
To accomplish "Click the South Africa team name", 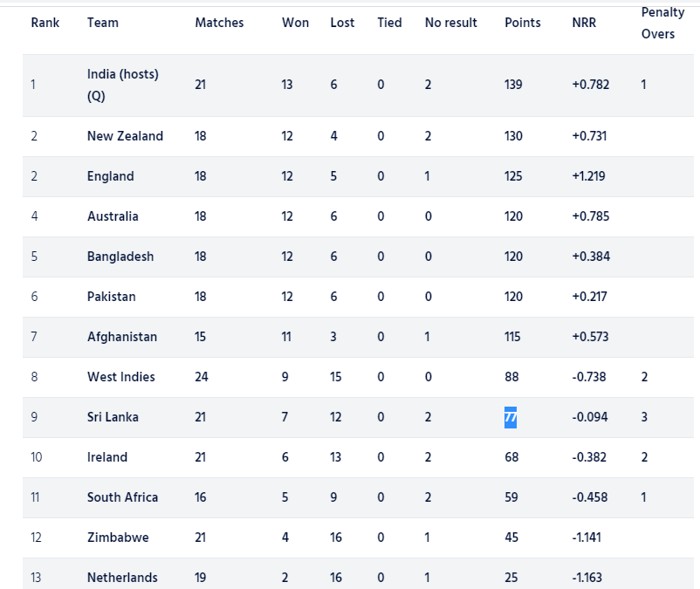I will click(x=122, y=497).
